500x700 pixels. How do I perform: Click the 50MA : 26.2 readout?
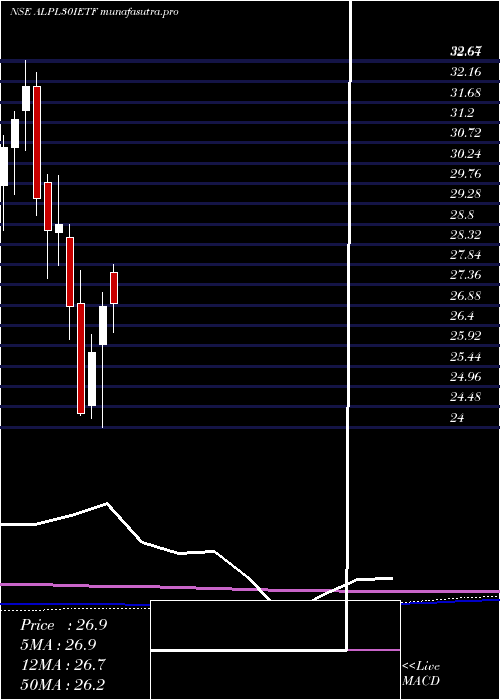(x=63, y=684)
